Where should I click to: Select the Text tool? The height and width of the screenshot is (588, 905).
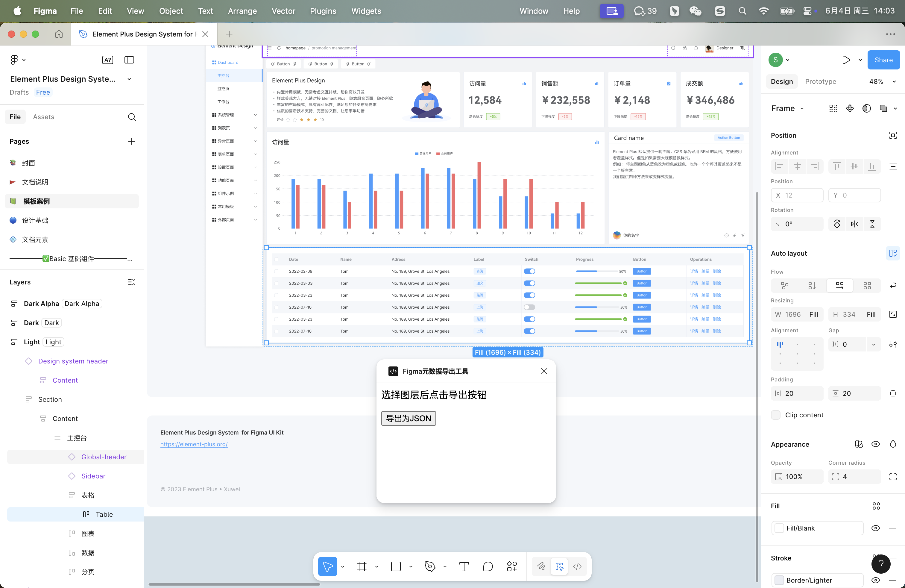coord(464,566)
